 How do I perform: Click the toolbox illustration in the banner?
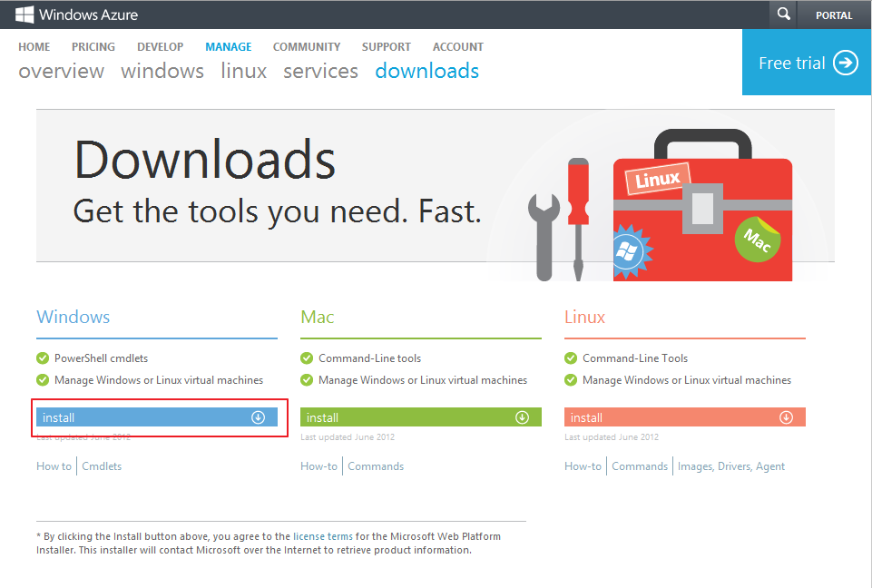click(x=702, y=206)
